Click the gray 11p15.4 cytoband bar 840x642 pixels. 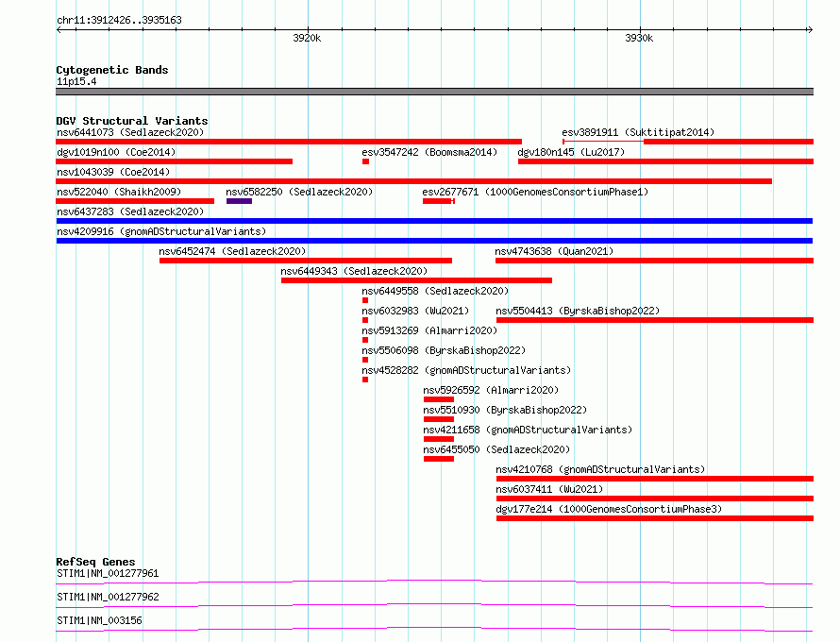[434, 92]
